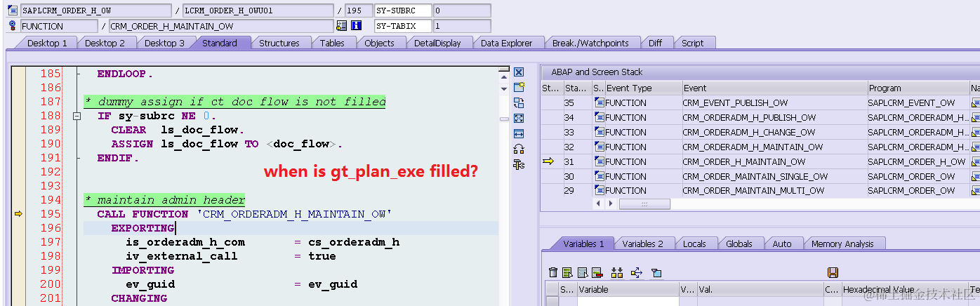Collapse the IF block at line 188
Screen dimensions: 980x306
click(77, 116)
